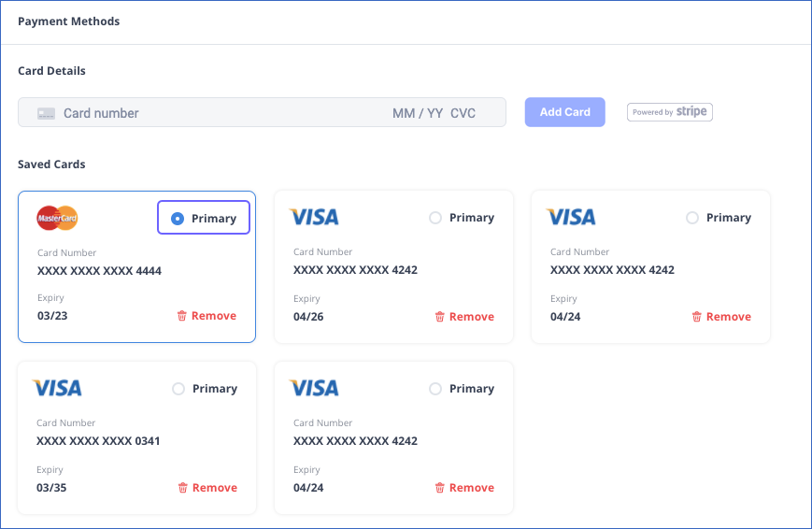This screenshot has height=529, width=812.
Task: Set the Visa expiring 04/26 as Primary
Action: (435, 218)
